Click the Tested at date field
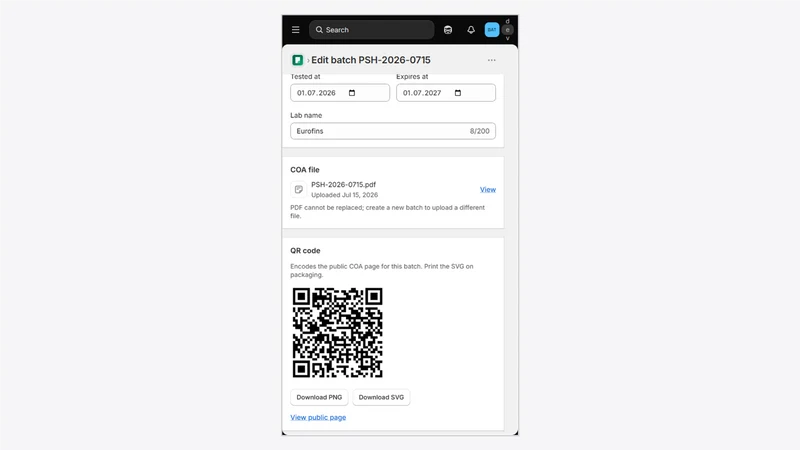The width and height of the screenshot is (800, 450). tap(340, 93)
